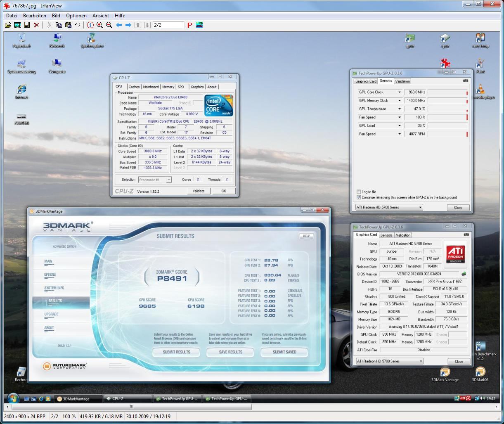Click the Papierkorb desktop icon
This screenshot has height=424, width=504.
[21, 40]
